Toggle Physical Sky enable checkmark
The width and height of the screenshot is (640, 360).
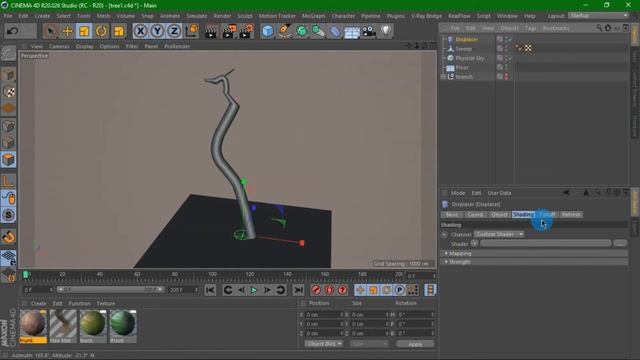[x=510, y=58]
